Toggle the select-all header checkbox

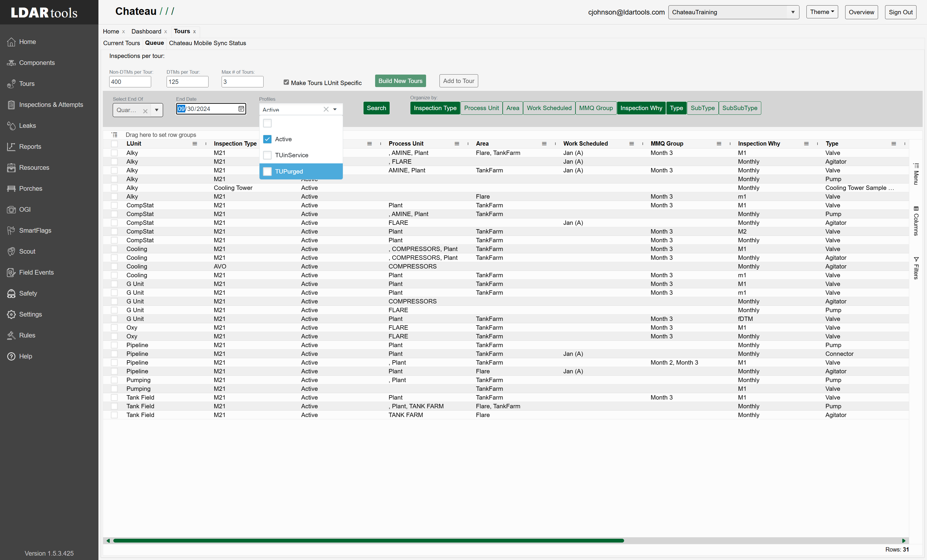(114, 144)
